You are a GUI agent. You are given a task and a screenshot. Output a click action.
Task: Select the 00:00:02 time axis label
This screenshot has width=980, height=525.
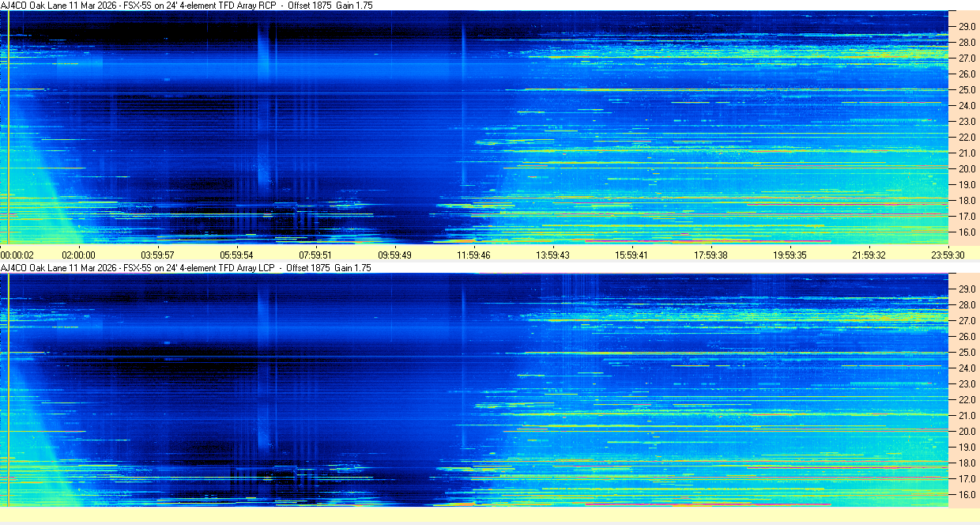coord(17,255)
